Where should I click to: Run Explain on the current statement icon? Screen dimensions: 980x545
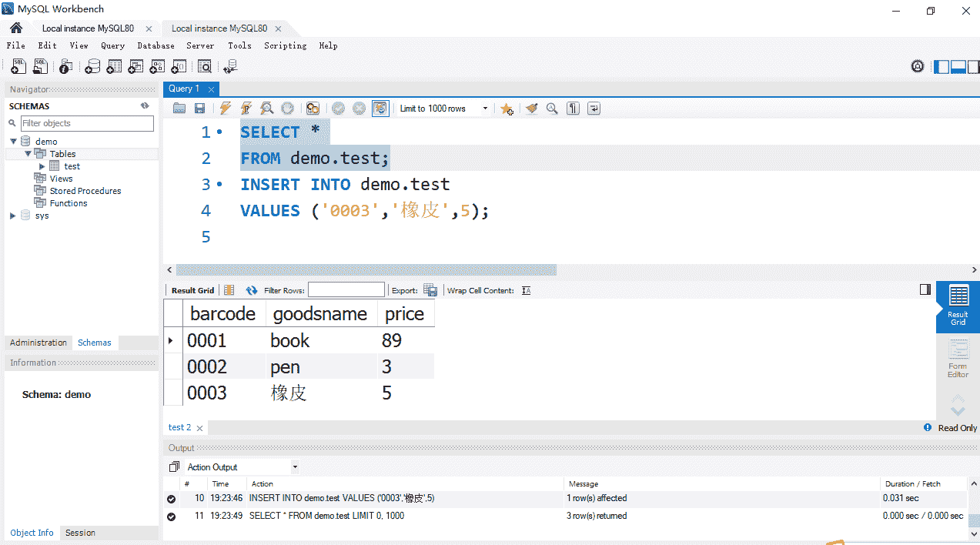coord(267,109)
